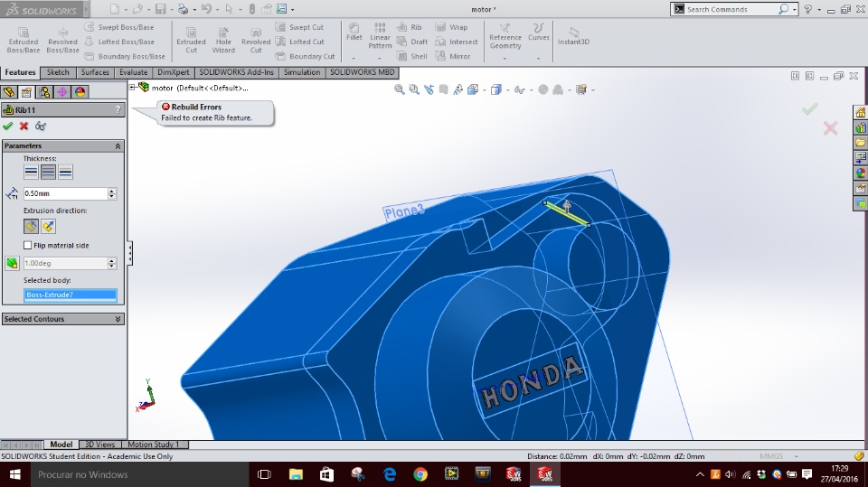Click Zoom to Area icon
868x487 pixels.
414,89
